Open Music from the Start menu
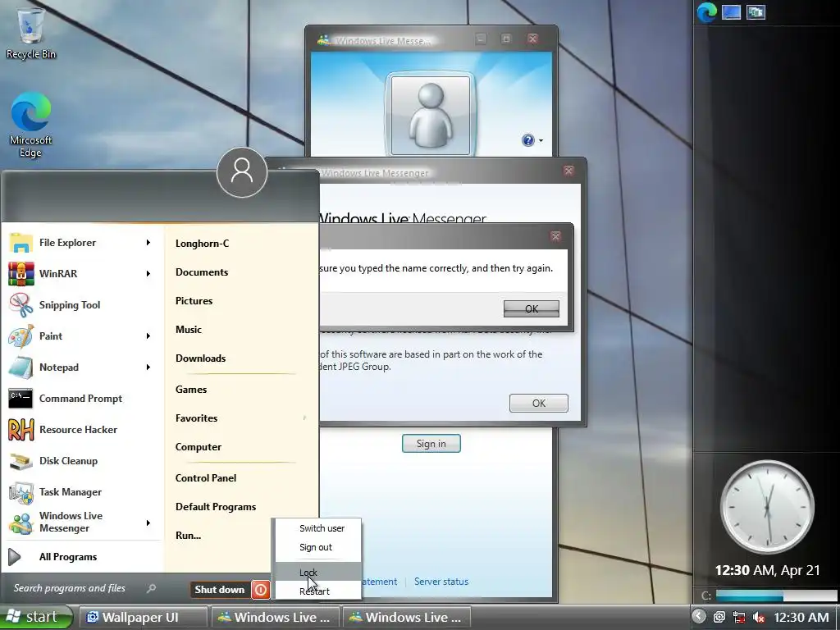Image resolution: width=840 pixels, height=630 pixels. [x=189, y=330]
